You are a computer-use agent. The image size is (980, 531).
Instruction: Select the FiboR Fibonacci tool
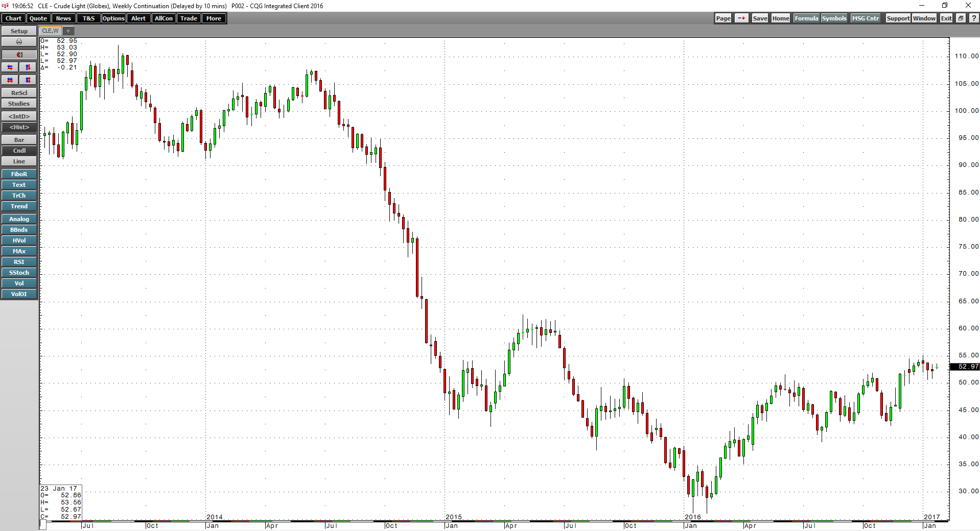click(x=19, y=174)
